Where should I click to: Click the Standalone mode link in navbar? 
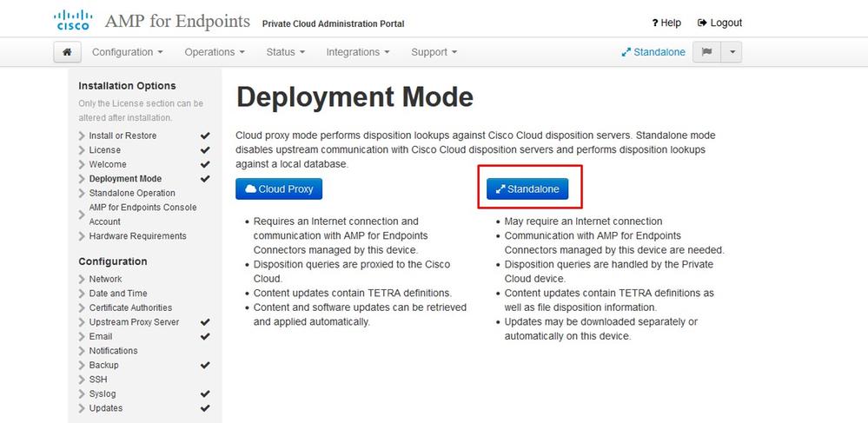pos(653,52)
